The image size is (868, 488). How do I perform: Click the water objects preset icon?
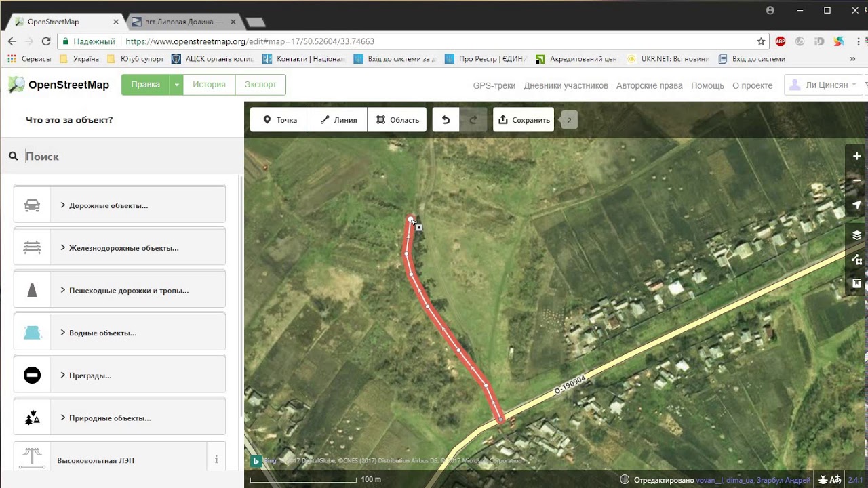click(32, 333)
